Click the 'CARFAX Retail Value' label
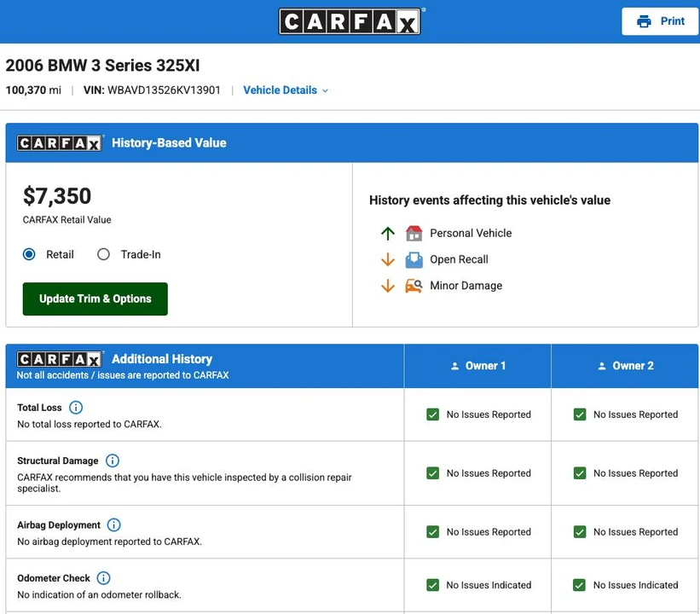The image size is (700, 614). point(67,220)
